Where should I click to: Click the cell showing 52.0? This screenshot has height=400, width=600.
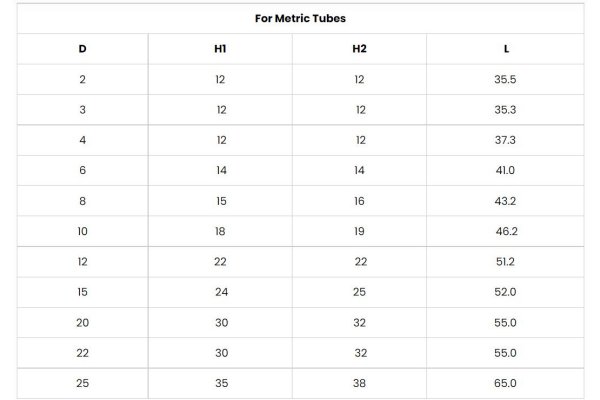(x=505, y=292)
